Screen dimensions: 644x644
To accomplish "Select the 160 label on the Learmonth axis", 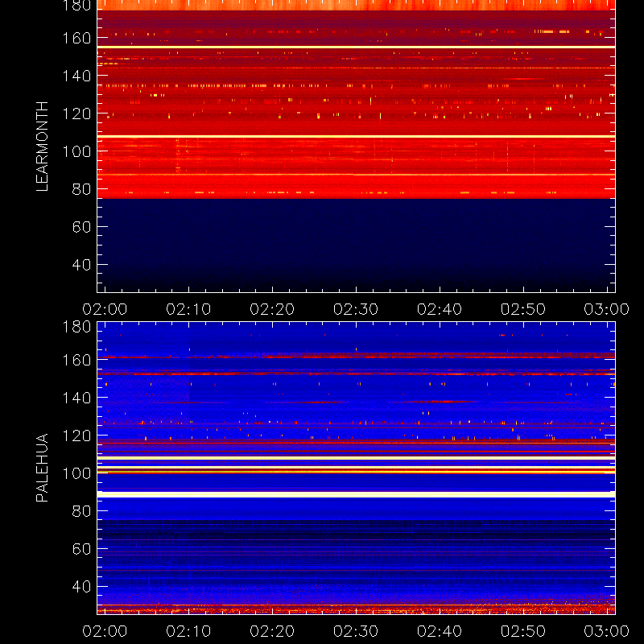I will 76,38.
